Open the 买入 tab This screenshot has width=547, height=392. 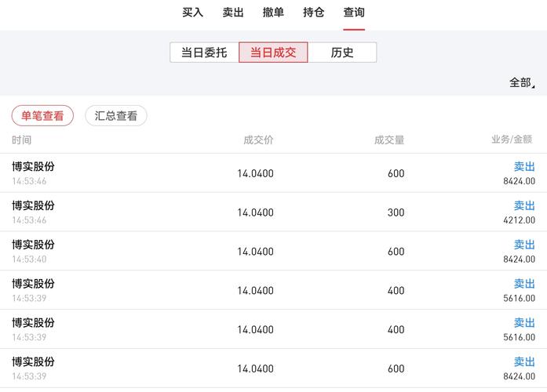[192, 13]
